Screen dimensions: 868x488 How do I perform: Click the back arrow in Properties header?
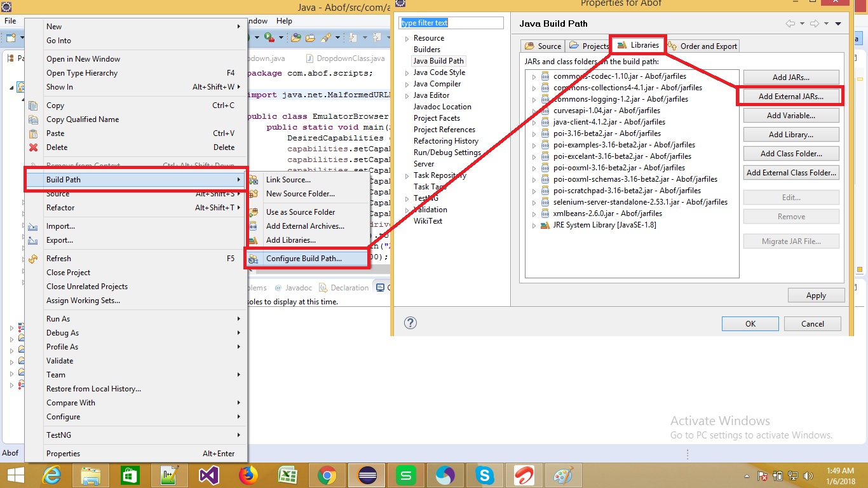pyautogui.click(x=790, y=24)
